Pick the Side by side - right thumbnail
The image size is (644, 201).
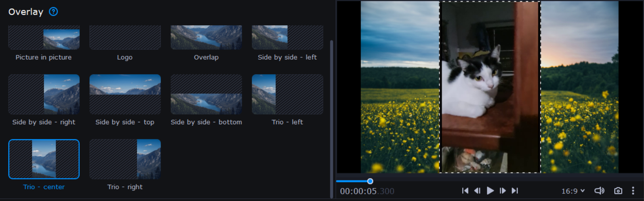click(x=44, y=94)
